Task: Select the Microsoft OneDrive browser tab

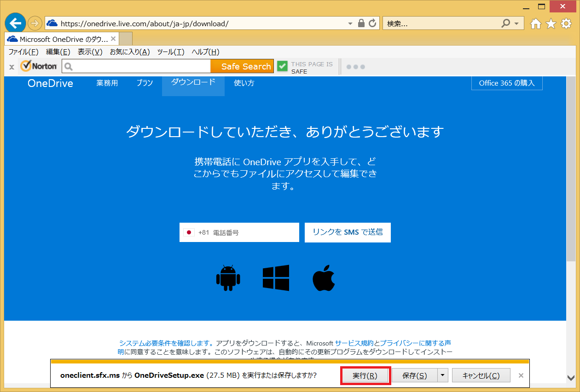Action: 62,39
